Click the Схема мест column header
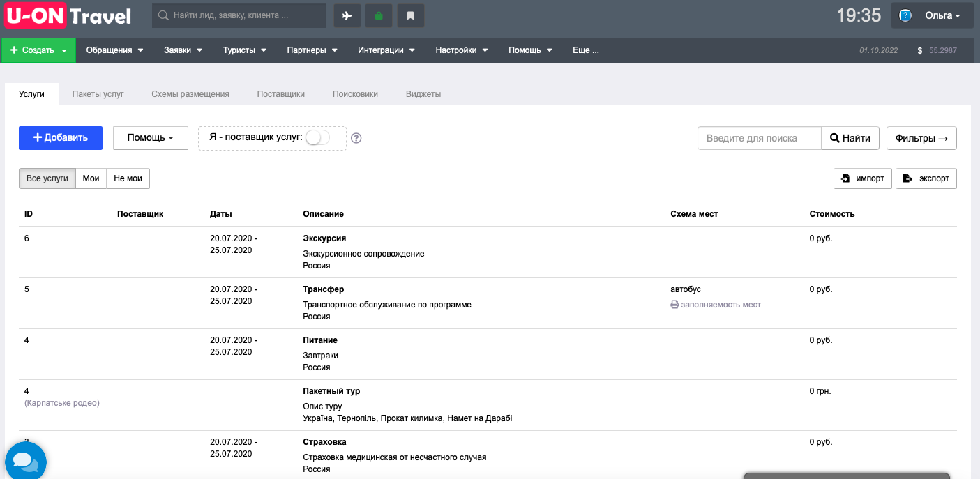 pos(694,214)
